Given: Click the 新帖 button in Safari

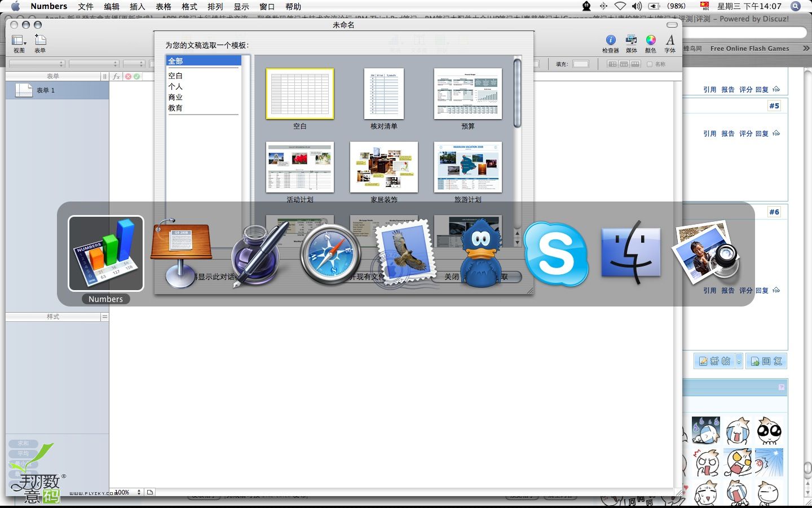Looking at the screenshot, I should click(x=714, y=361).
